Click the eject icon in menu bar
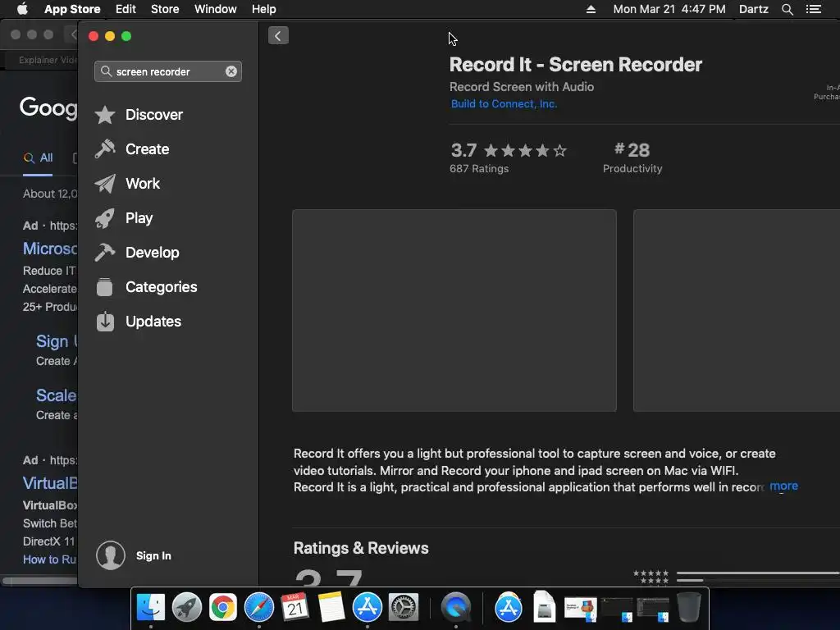840x630 pixels. pos(591,9)
